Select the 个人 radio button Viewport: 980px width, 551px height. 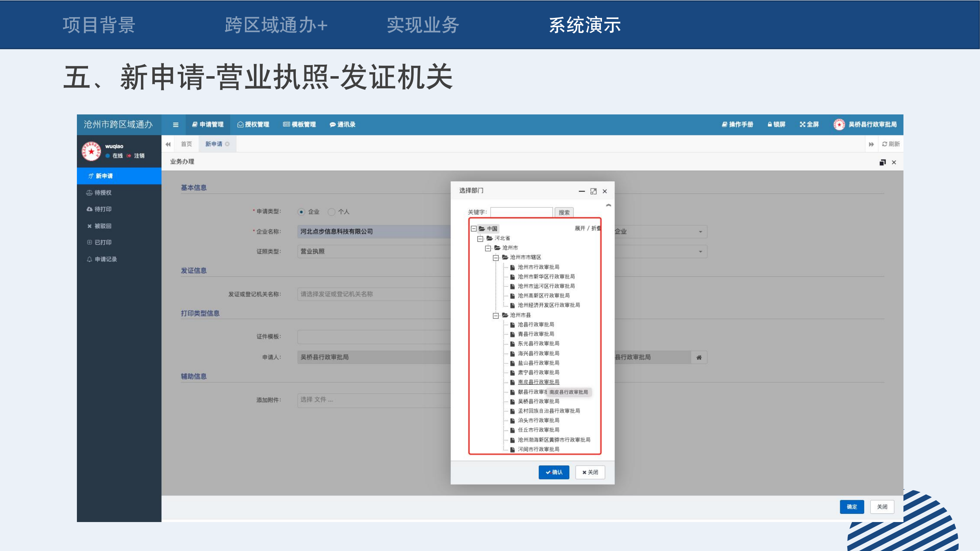pos(331,212)
